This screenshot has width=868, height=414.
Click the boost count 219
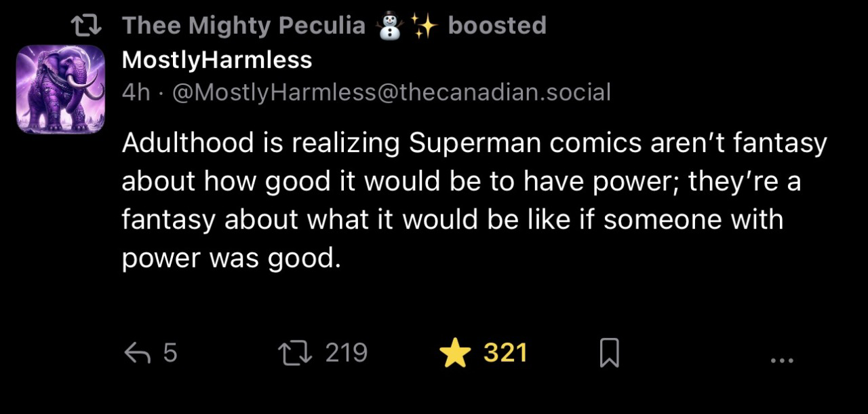point(346,353)
